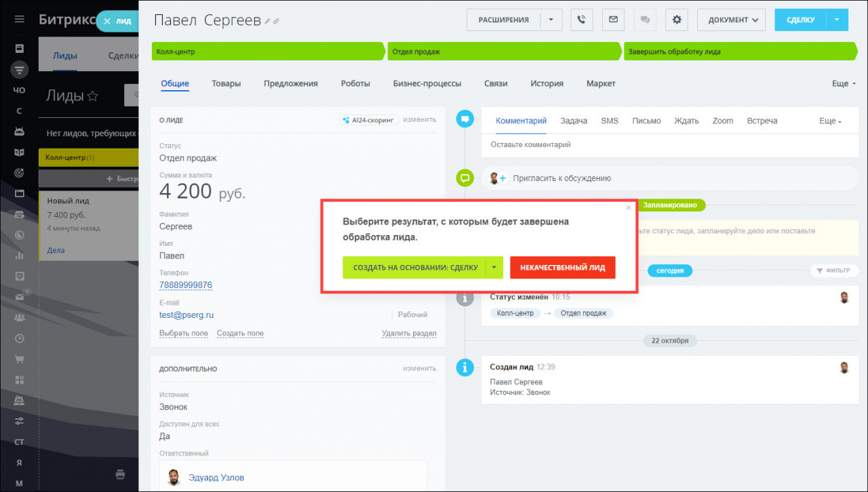Image resolution: width=868 pixels, height=492 pixels.
Task: Click the envelope email icon in header
Action: [x=613, y=20]
